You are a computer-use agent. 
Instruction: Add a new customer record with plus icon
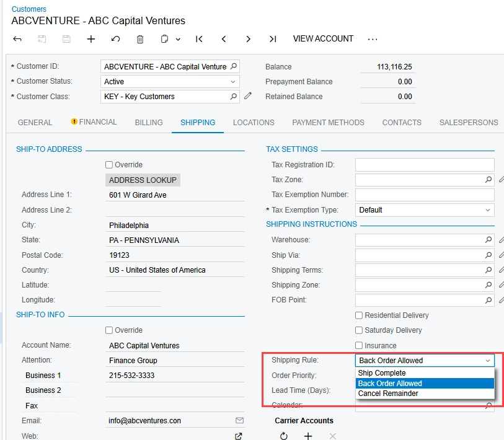[91, 39]
